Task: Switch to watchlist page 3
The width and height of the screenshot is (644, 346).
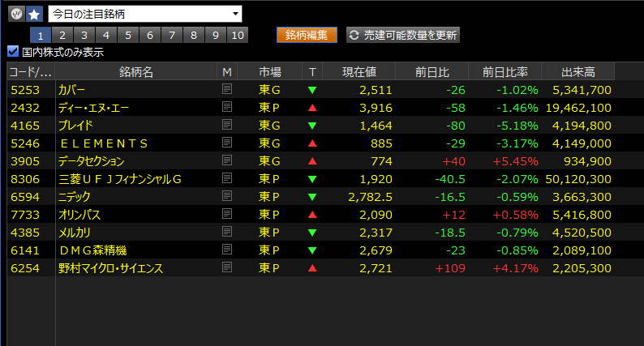Action: 84,36
